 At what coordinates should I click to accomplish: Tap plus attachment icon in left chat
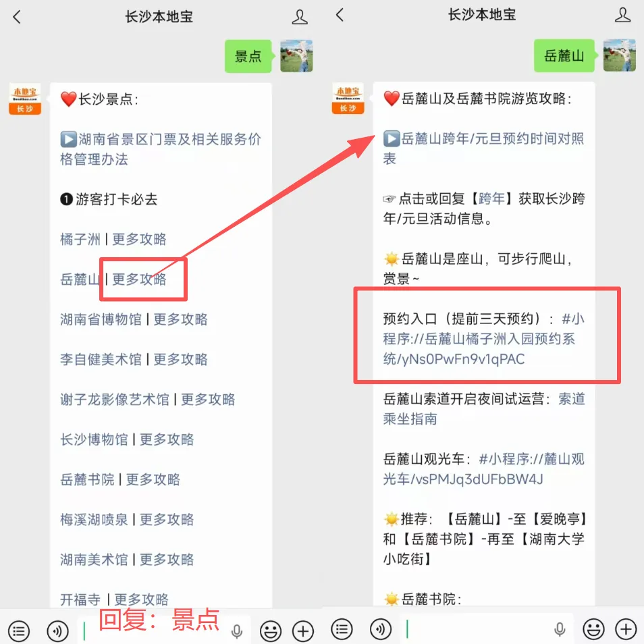click(302, 630)
